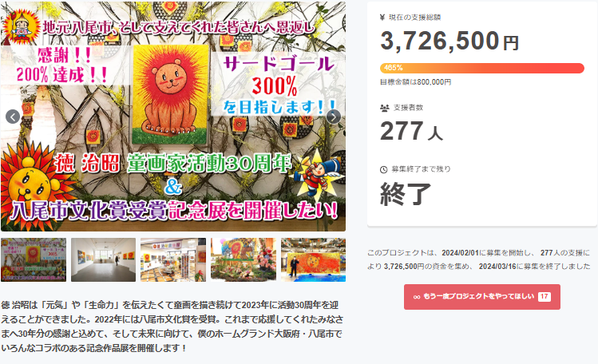Screen dimensions: 598x364
Task: Click the supporters people icon
Action: [x=385, y=108]
